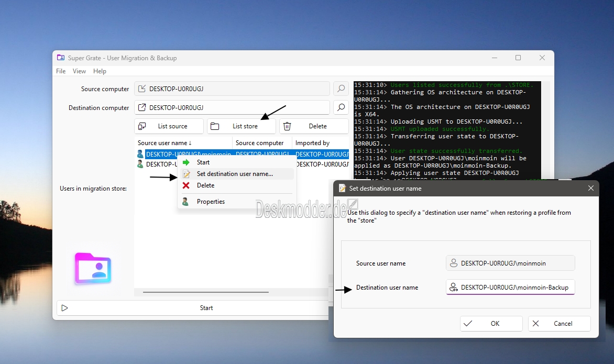Maximize the Super Grate window
The height and width of the screenshot is (364, 614).
(518, 58)
